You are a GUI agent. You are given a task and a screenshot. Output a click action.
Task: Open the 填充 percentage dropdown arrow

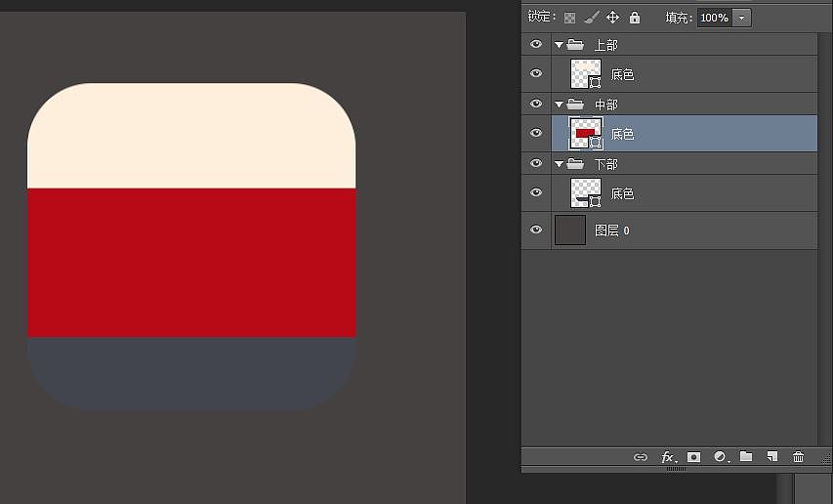tap(741, 18)
